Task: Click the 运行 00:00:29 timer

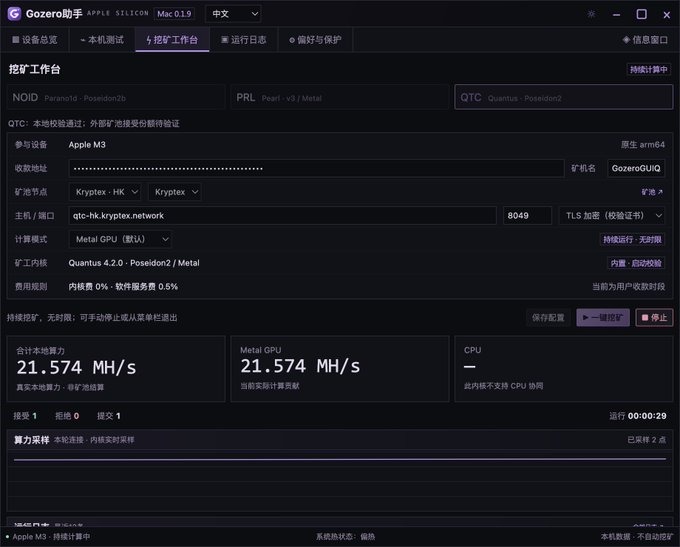Action: pos(638,416)
